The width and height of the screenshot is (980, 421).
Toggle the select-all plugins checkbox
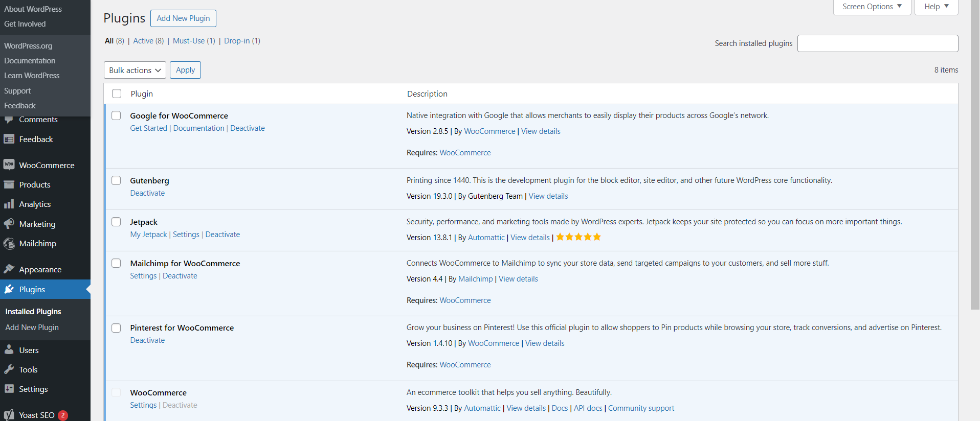(x=117, y=93)
